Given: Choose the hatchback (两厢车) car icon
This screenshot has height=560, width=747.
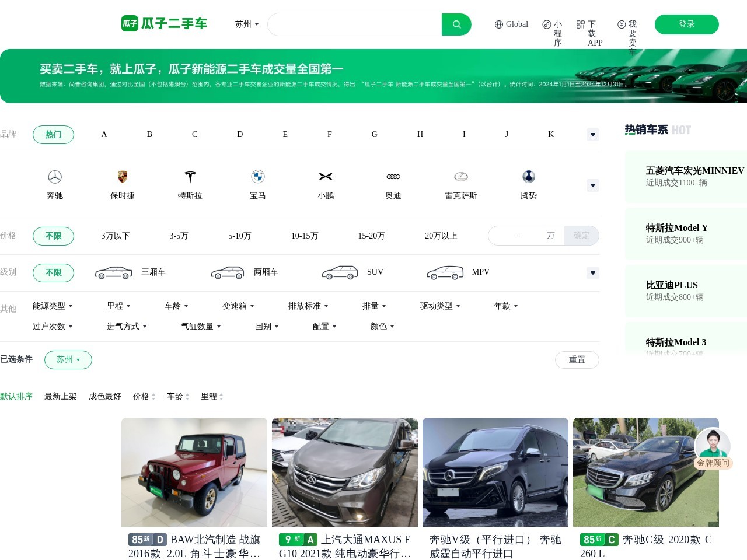Looking at the screenshot, I should tap(228, 272).
